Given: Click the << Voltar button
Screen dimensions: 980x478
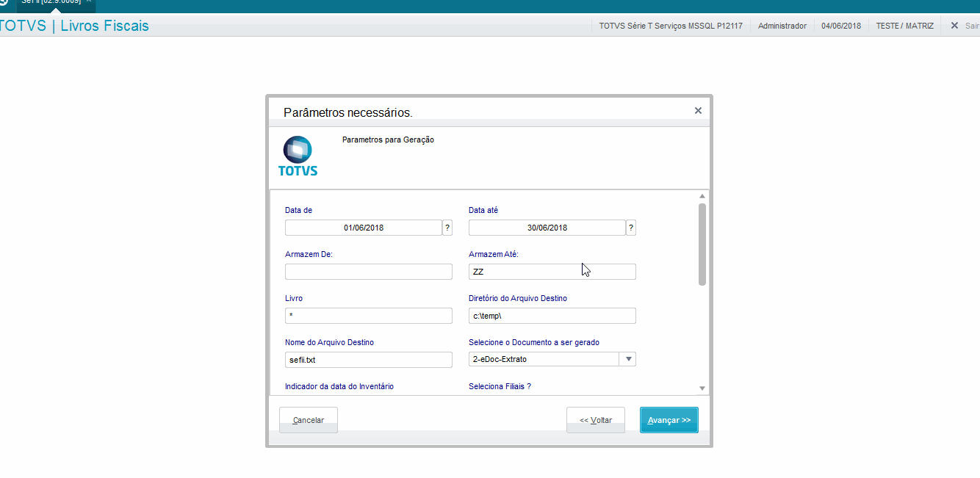Looking at the screenshot, I should [x=595, y=420].
